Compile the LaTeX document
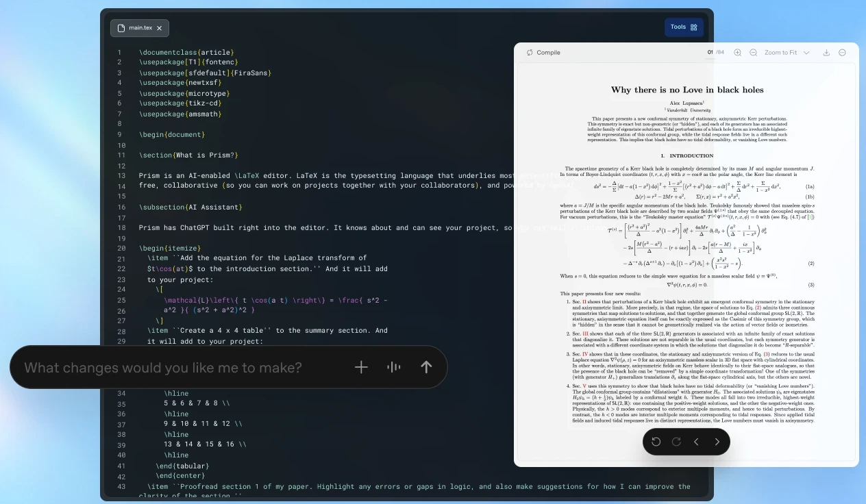This screenshot has width=866, height=504. pos(543,52)
